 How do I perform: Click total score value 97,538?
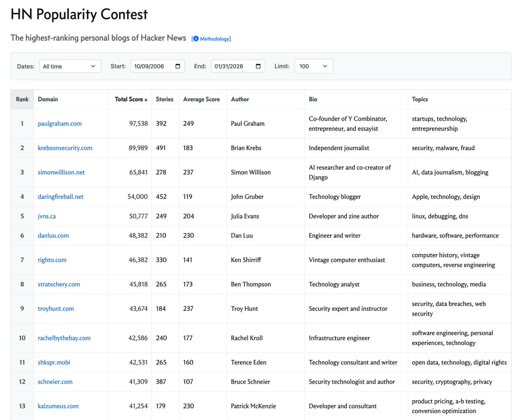point(138,124)
